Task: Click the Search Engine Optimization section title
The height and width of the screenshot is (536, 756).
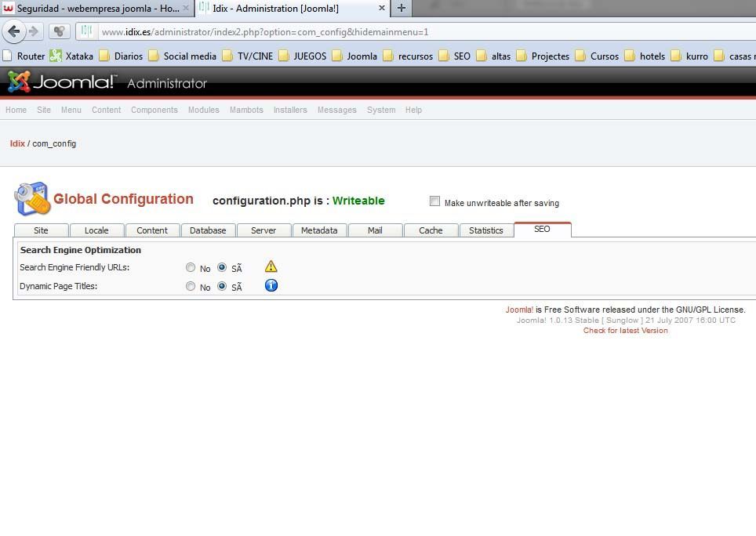Action: tap(81, 250)
